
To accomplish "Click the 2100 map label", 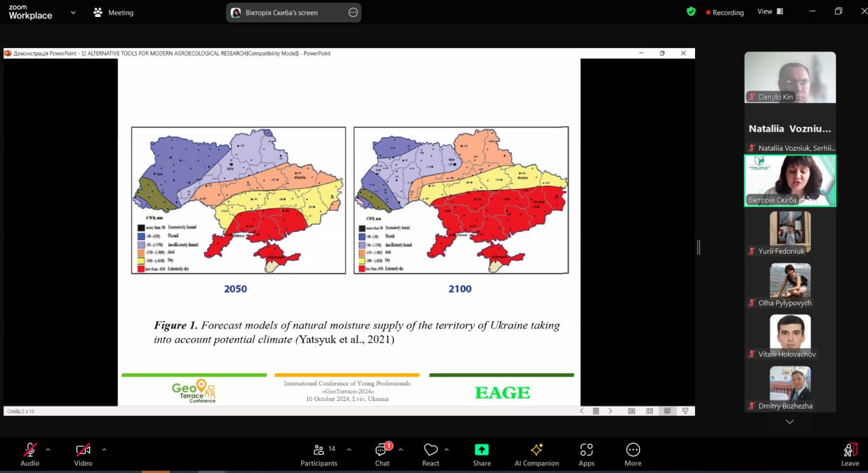I will point(460,289).
